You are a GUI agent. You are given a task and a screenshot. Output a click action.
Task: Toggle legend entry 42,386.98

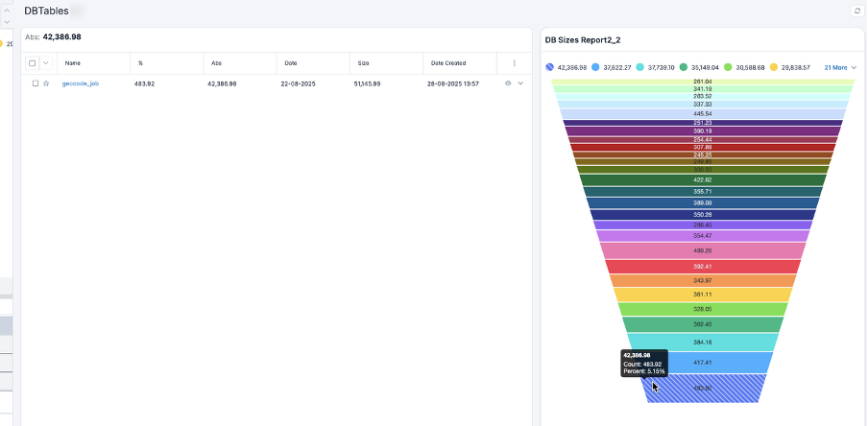click(x=566, y=67)
